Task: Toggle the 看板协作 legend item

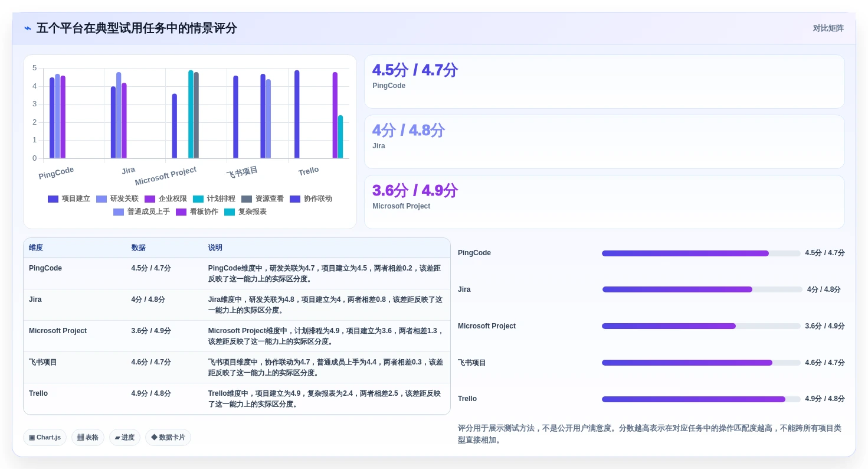Action: pyautogui.click(x=197, y=212)
